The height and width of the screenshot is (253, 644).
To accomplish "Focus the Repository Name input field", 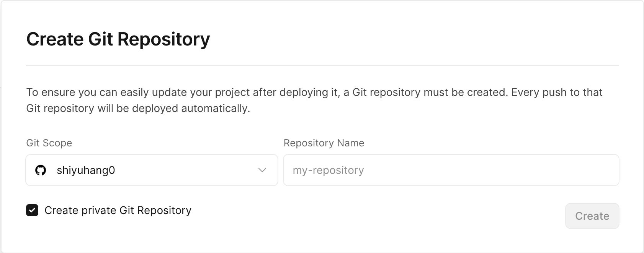I will (451, 170).
